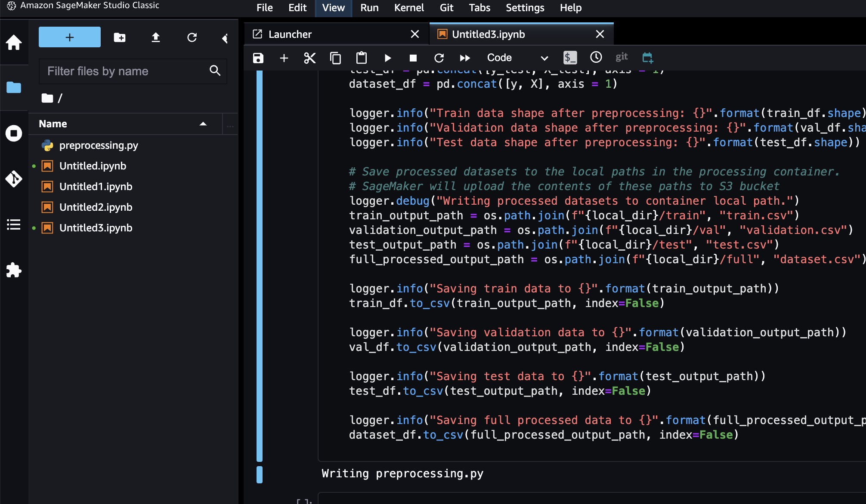Open the Code cell type dropdown
Viewport: 866px width, 504px height.
click(x=517, y=58)
